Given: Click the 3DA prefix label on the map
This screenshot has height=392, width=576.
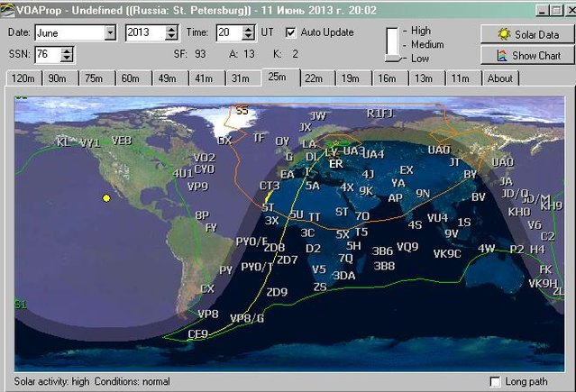Looking at the screenshot, I should 343,276.
